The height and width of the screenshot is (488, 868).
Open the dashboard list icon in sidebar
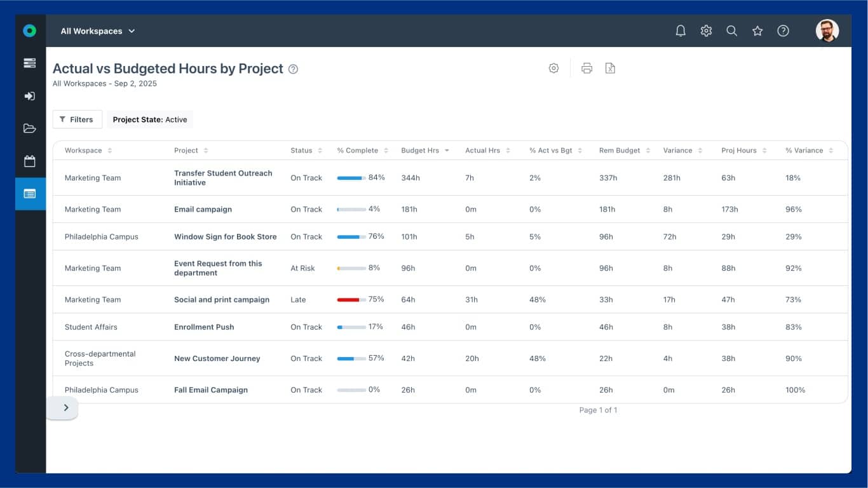tap(30, 63)
